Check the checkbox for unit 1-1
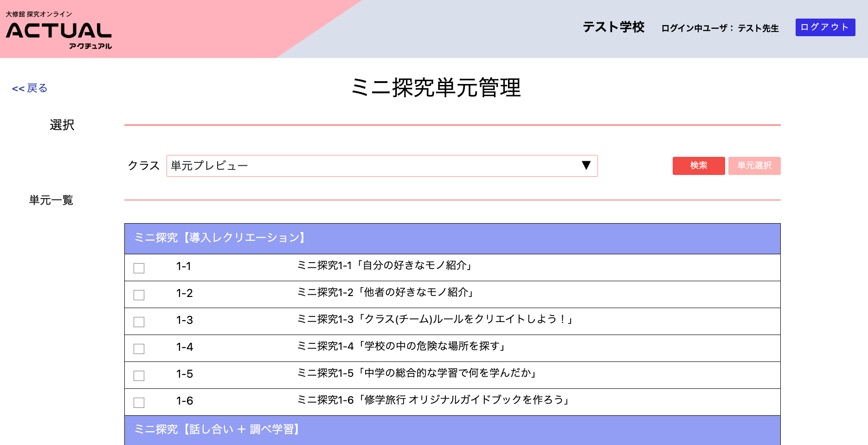This screenshot has height=445, width=868. [139, 268]
